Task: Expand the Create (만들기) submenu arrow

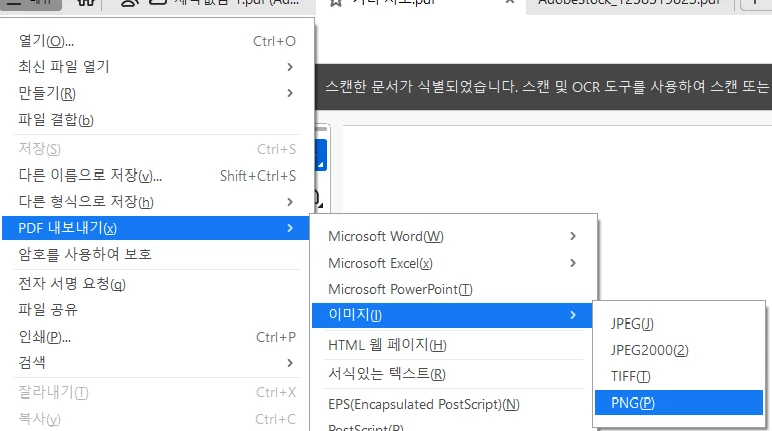Action: [290, 93]
